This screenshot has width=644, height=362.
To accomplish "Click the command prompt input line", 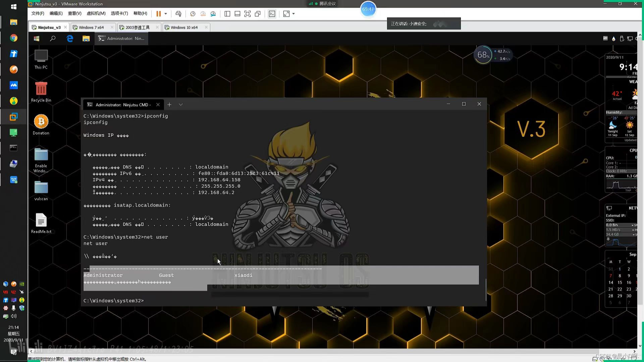I will point(114,301).
